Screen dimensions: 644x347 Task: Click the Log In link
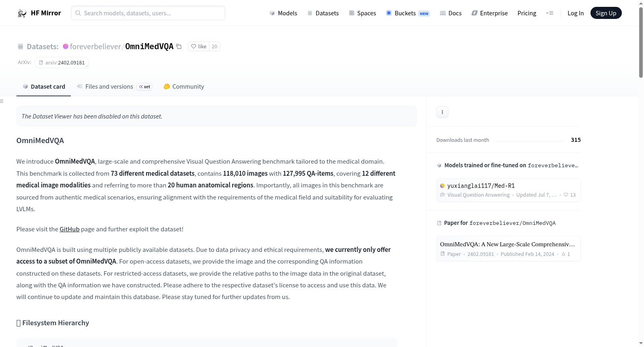pos(576,13)
